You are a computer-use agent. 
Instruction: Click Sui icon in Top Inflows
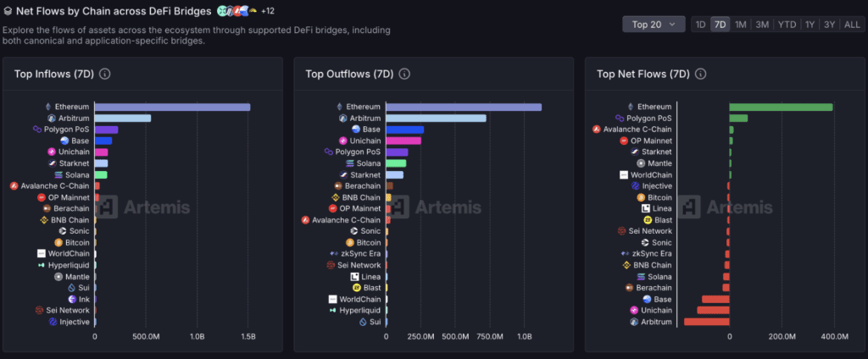tap(71, 288)
